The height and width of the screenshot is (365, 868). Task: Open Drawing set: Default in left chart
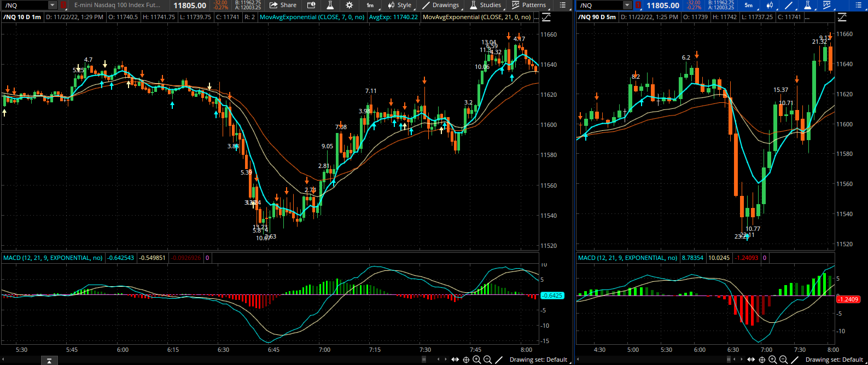(538, 360)
